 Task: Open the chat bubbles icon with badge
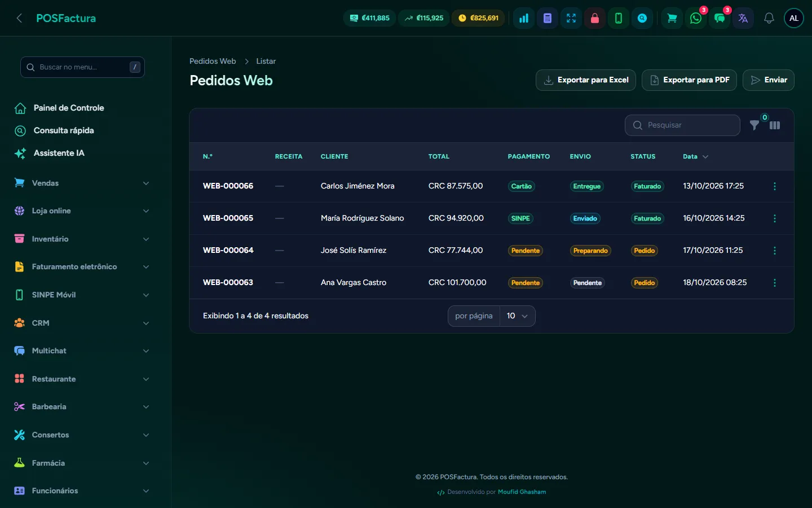[x=720, y=18]
